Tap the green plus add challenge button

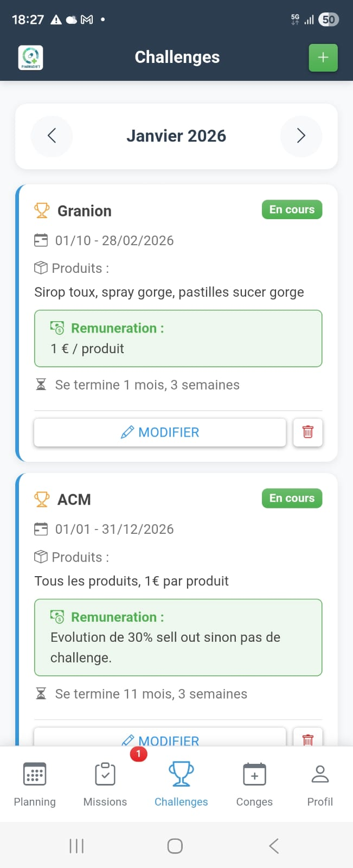coord(323,58)
